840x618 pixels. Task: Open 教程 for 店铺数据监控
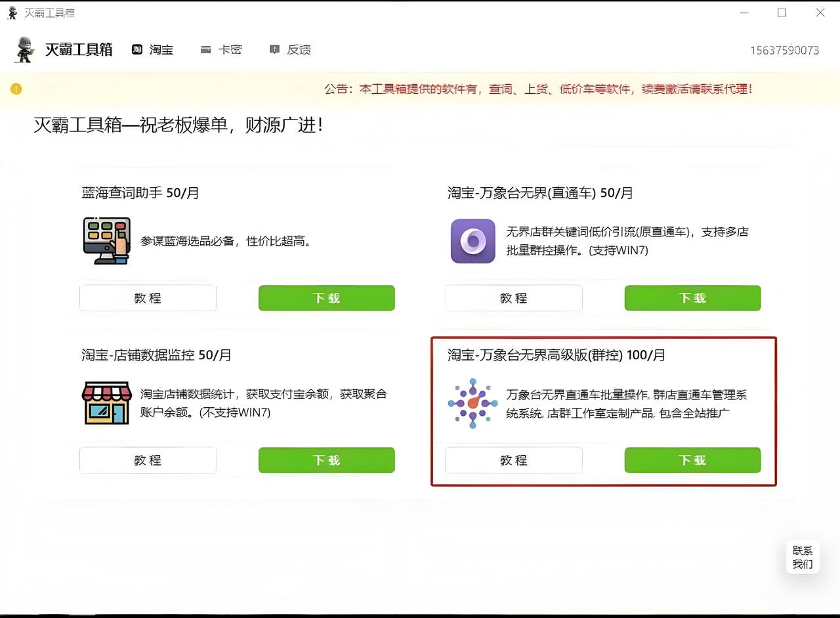(148, 460)
